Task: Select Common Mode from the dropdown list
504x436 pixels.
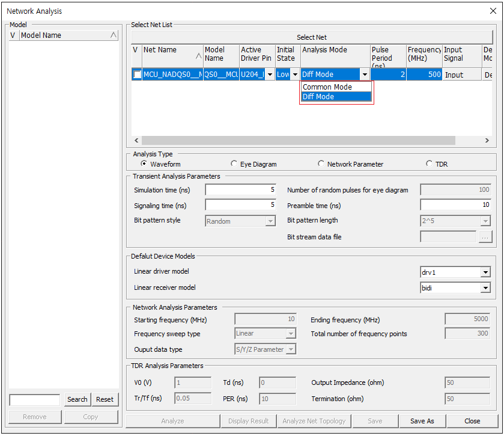Action: (x=327, y=87)
